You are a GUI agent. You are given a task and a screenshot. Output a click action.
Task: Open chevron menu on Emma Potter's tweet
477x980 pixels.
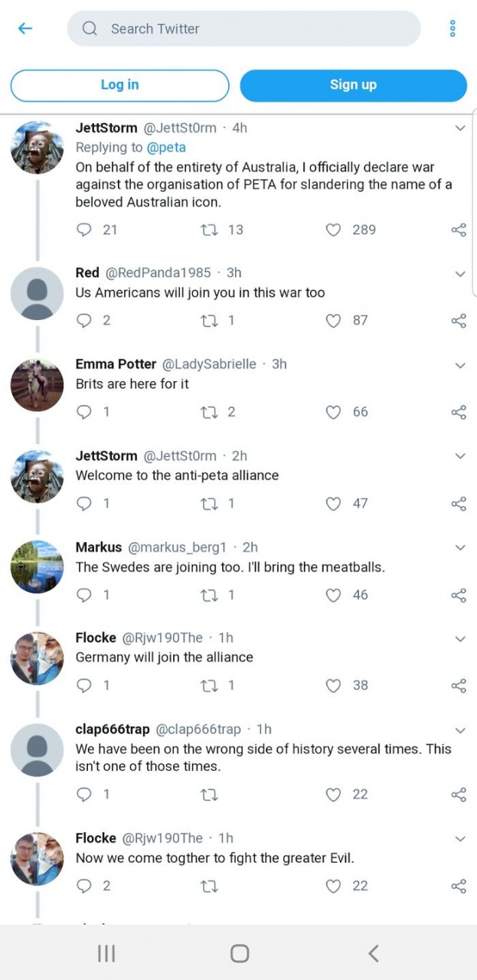460,365
